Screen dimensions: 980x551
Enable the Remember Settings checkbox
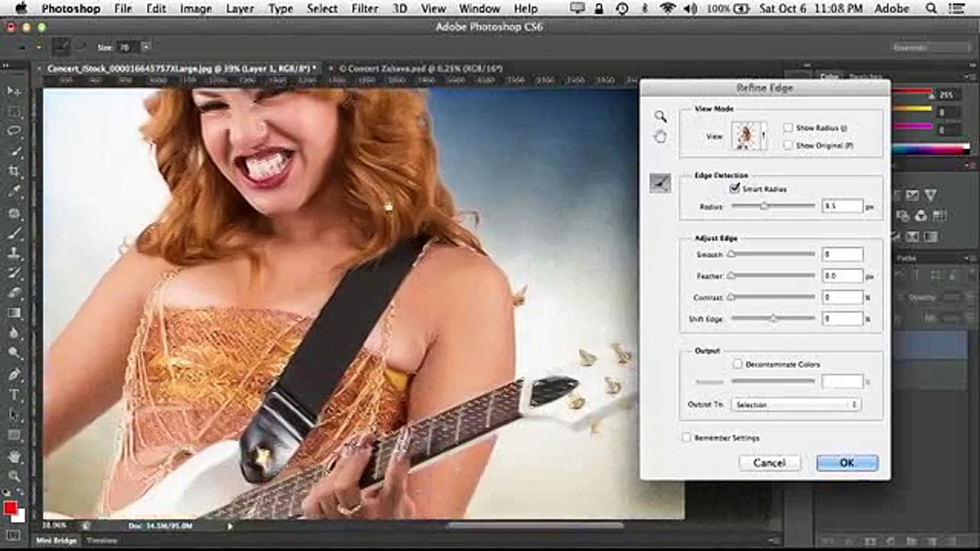tap(687, 438)
